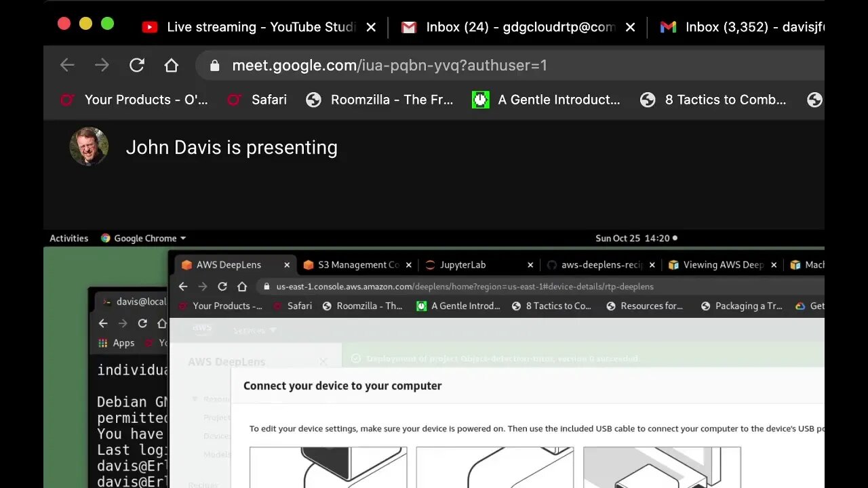This screenshot has width=868, height=488.
Task: Click the us-east-1 console AWS URL bar
Action: (x=541, y=287)
